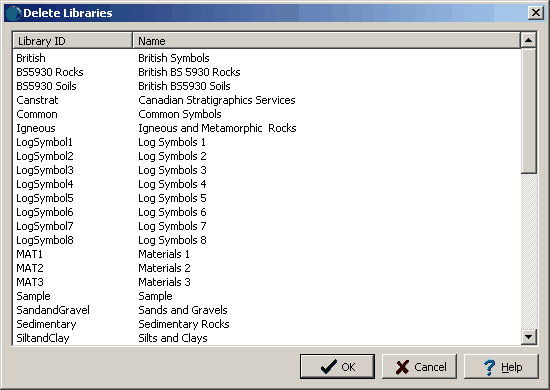
Task: Select the Igneous library row
Action: tap(267, 128)
